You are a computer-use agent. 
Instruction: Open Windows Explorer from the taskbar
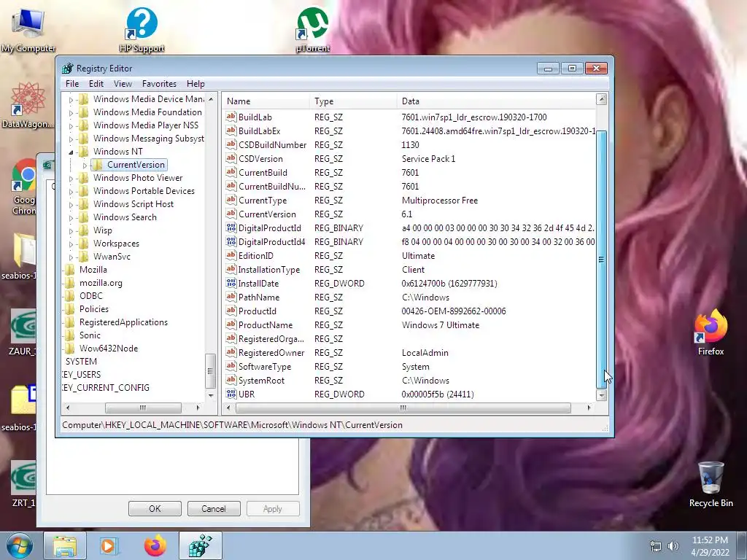(x=65, y=545)
